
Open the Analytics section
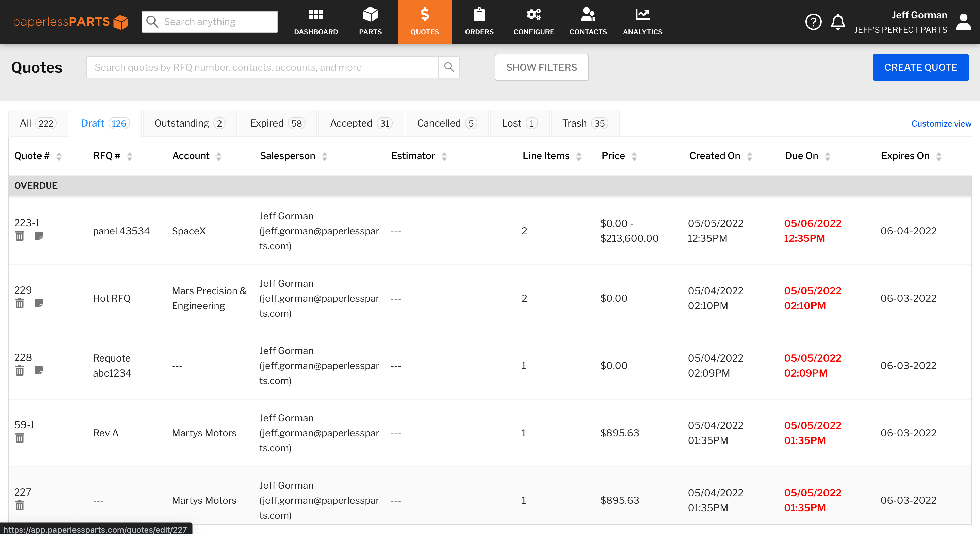coord(642,22)
